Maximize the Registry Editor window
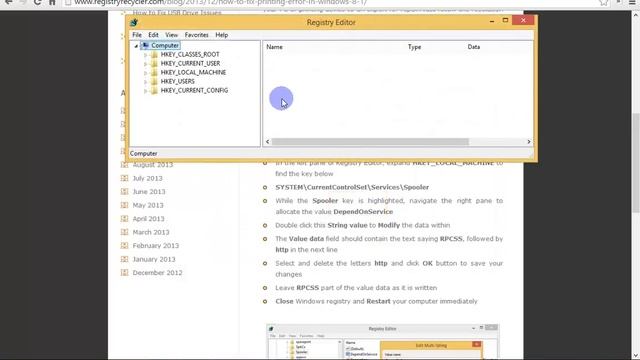Viewport: 640px width, 360px height. click(505, 20)
